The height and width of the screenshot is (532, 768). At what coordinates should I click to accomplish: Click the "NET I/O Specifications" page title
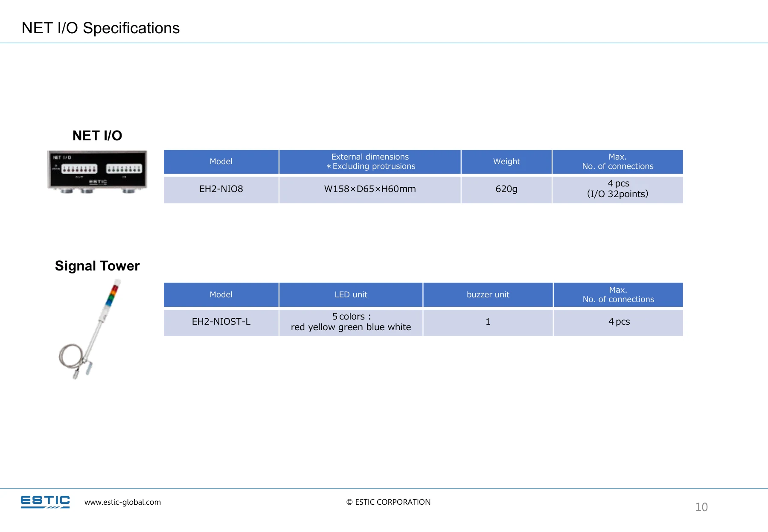pyautogui.click(x=101, y=28)
